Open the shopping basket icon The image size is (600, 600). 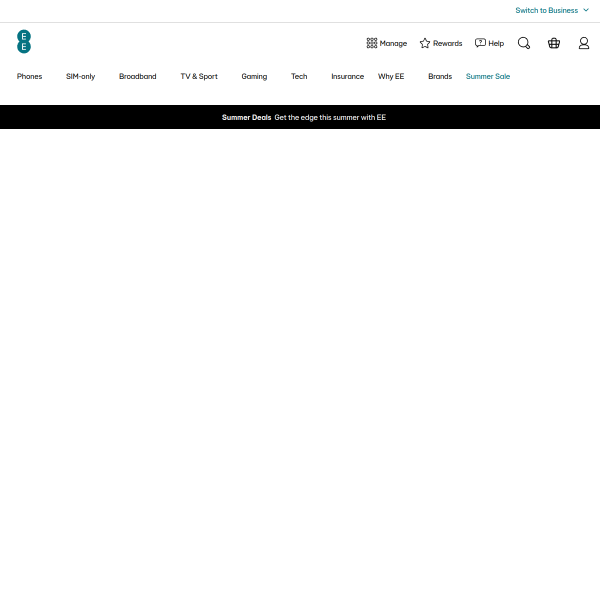pyautogui.click(x=554, y=43)
